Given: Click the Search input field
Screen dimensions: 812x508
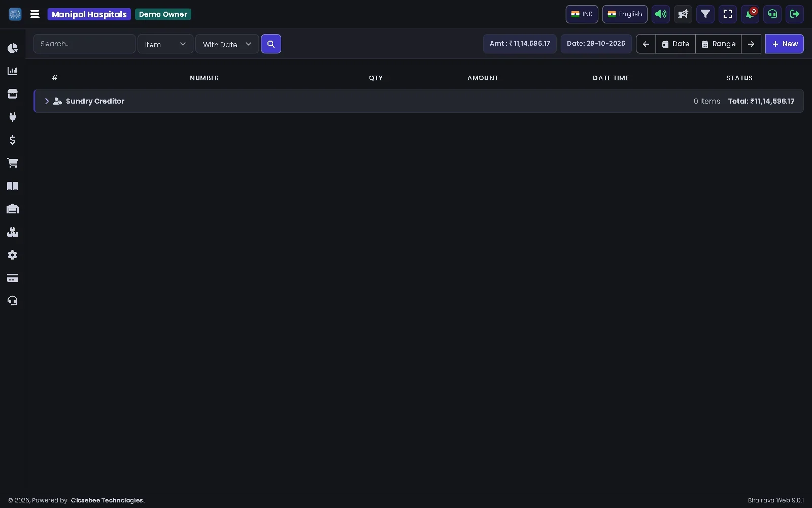Looking at the screenshot, I should coord(85,44).
